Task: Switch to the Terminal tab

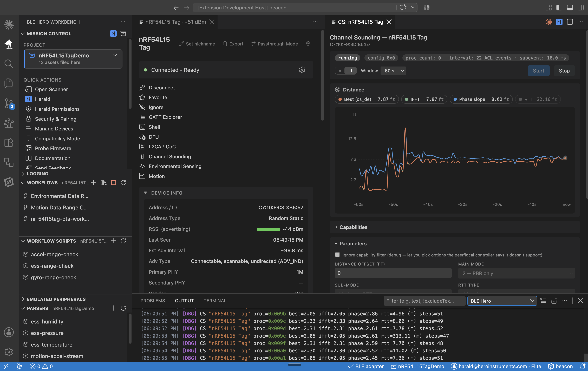Action: pos(215,301)
